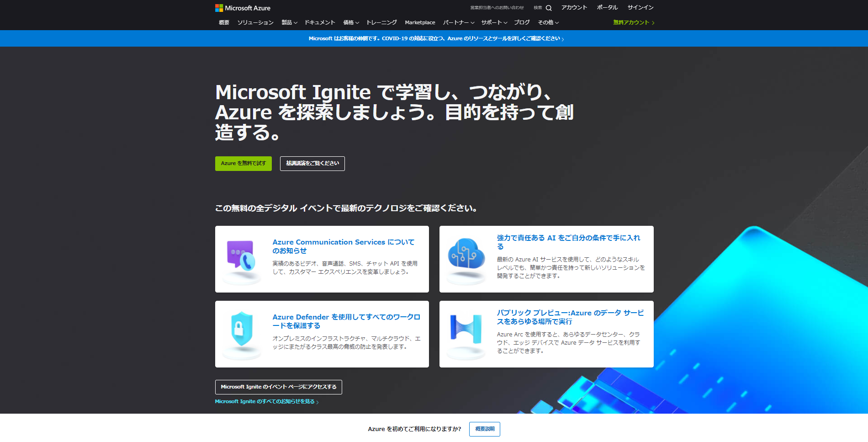This screenshot has height=442, width=868.
Task: Open Azure Defender を使用して card title link
Action: click(x=346, y=321)
